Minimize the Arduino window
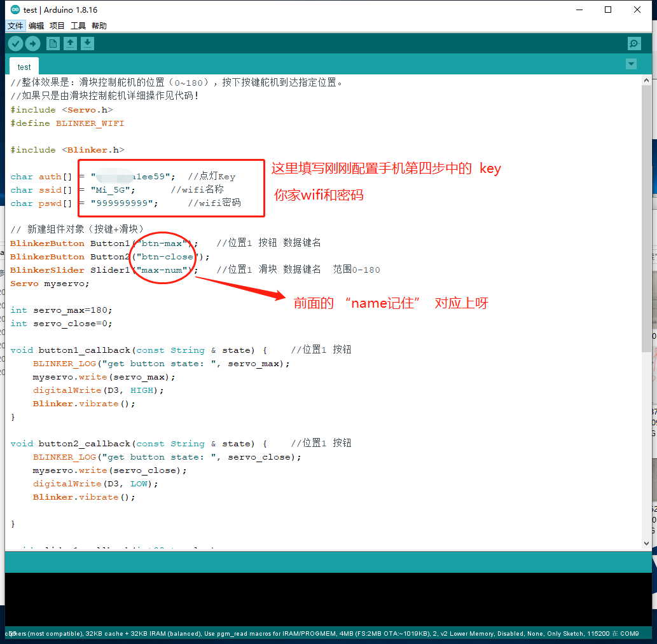The height and width of the screenshot is (644, 657). coord(579,10)
